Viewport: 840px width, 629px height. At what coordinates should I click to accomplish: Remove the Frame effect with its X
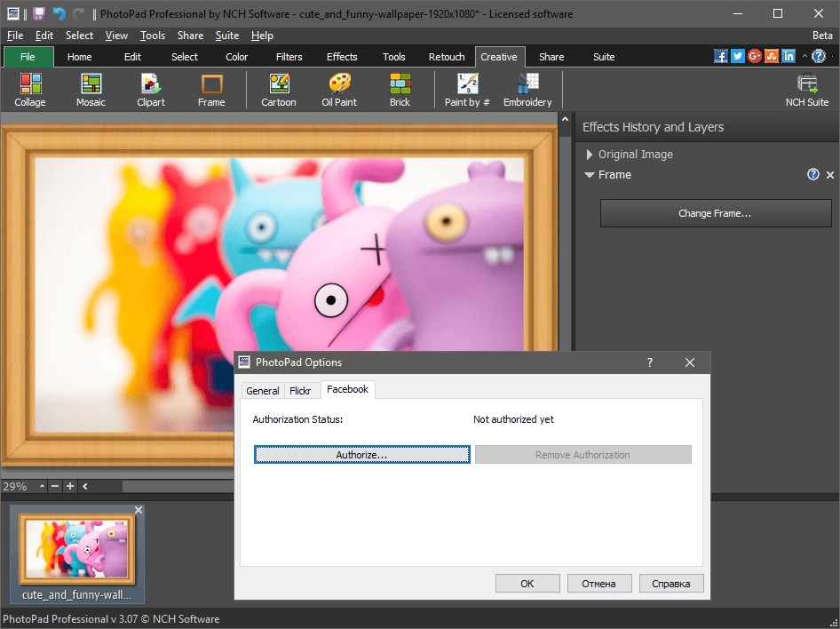(x=830, y=175)
